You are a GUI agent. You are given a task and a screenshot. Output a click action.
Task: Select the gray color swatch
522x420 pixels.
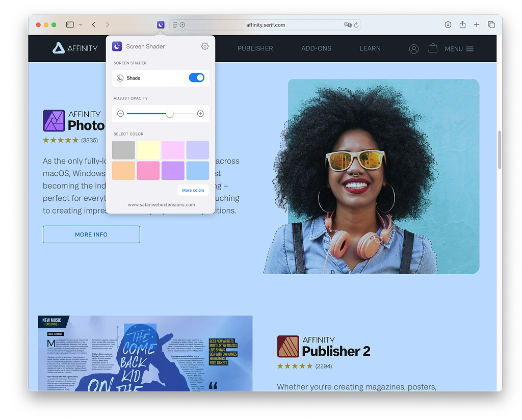tap(123, 150)
